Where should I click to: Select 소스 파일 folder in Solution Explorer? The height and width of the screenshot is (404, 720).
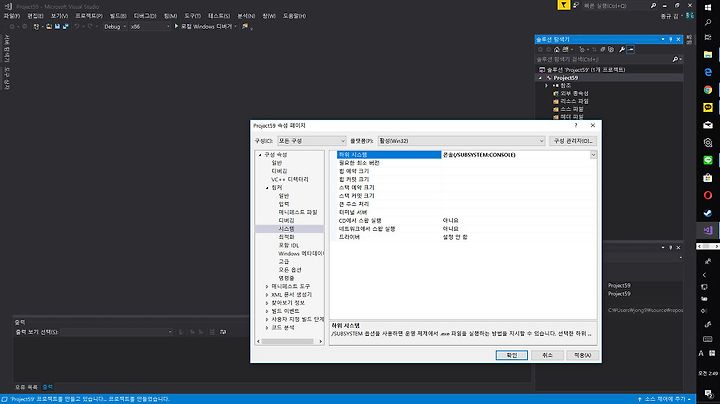click(x=572, y=109)
